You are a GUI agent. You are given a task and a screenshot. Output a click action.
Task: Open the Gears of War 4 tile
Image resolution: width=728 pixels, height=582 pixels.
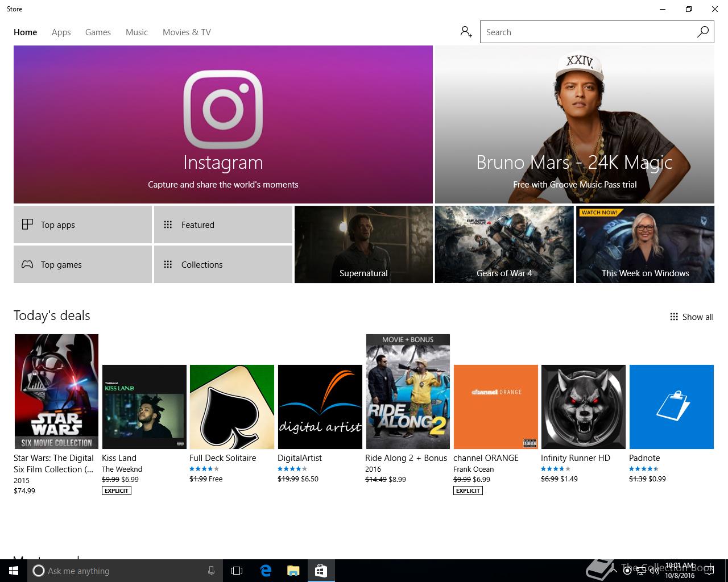tap(504, 244)
